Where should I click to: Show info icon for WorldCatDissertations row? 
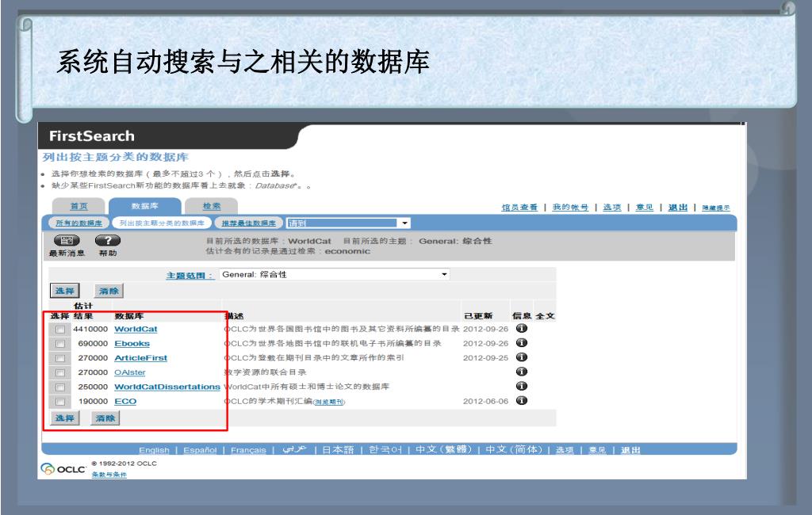[x=522, y=386]
